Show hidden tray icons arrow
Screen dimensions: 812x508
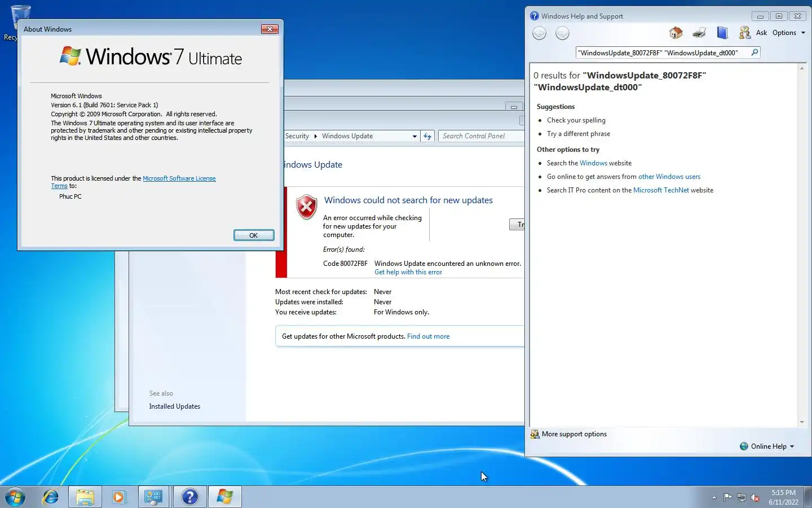[x=714, y=497]
